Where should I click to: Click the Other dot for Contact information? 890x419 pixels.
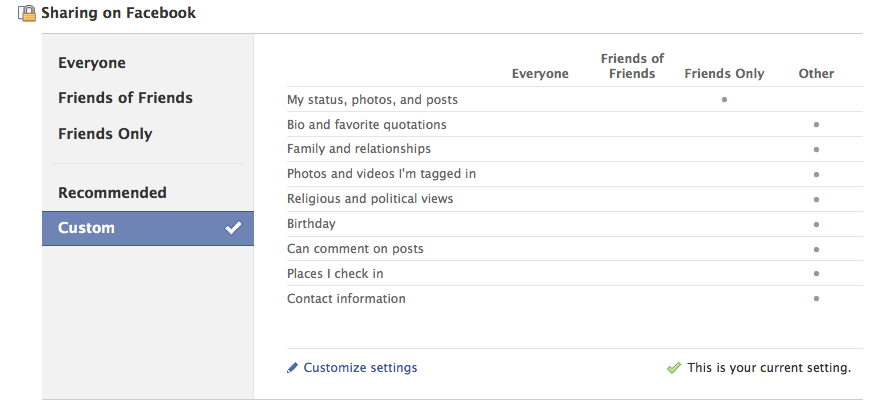click(x=816, y=299)
